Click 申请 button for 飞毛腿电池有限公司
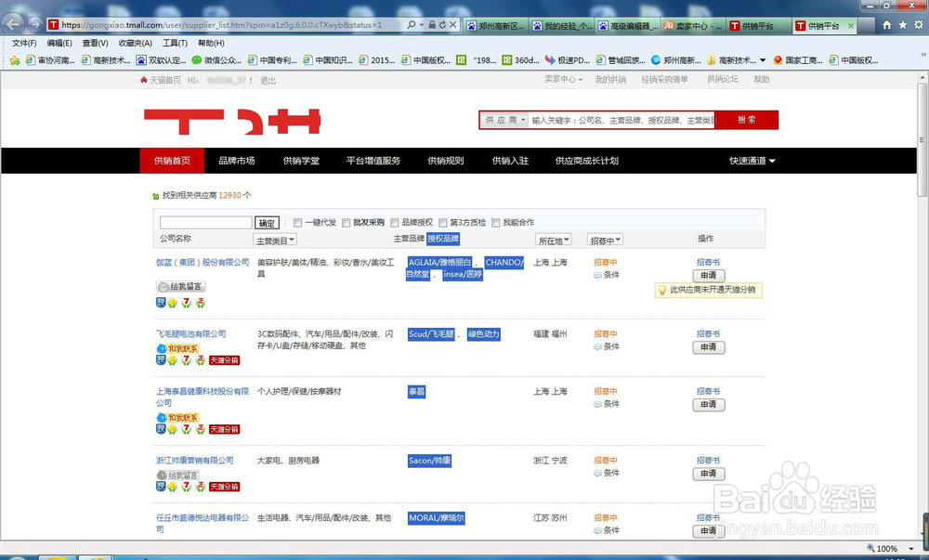The width and height of the screenshot is (929, 560). [x=709, y=347]
